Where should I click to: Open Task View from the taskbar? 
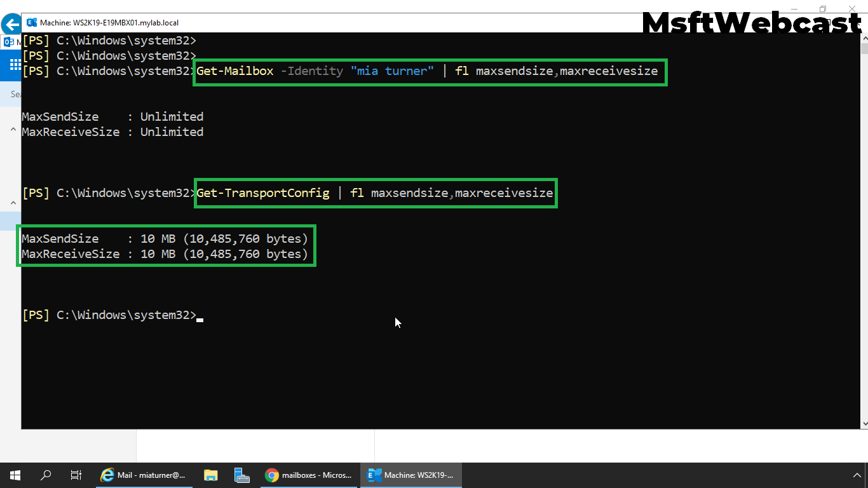76,475
